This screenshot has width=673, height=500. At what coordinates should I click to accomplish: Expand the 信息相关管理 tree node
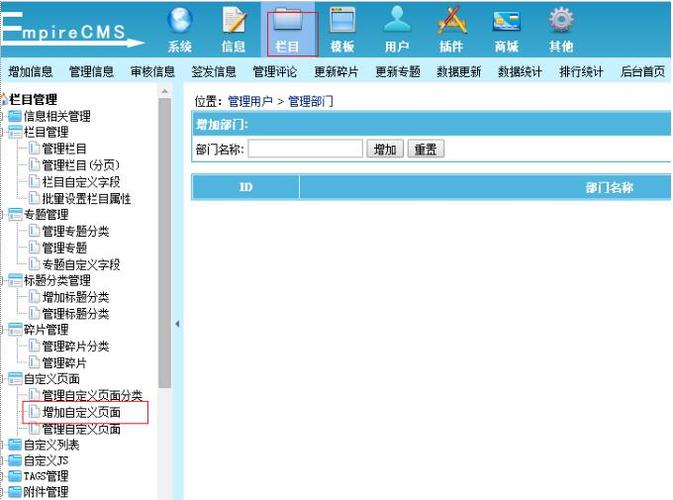click(2, 116)
